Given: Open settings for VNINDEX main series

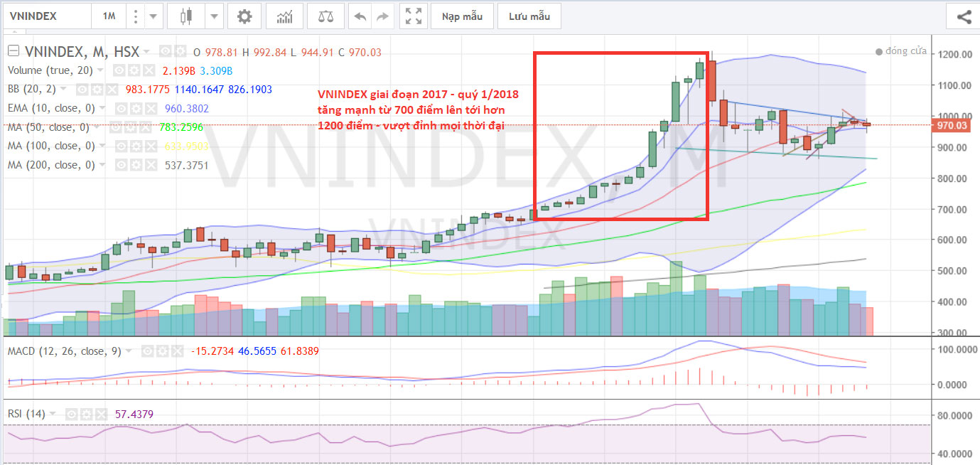Looking at the screenshot, I should coord(180,52).
